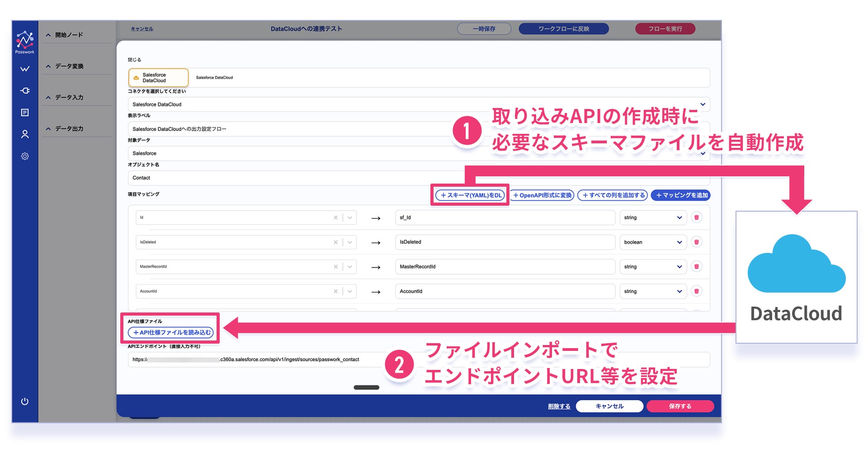Open the MasterRecordId source field dropdown

coord(350,267)
